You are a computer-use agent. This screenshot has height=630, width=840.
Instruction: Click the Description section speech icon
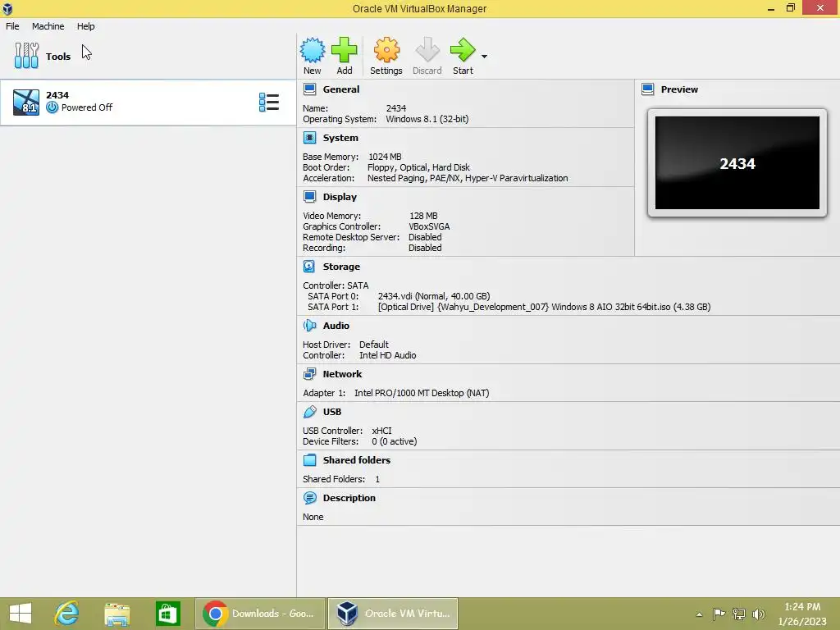click(309, 498)
